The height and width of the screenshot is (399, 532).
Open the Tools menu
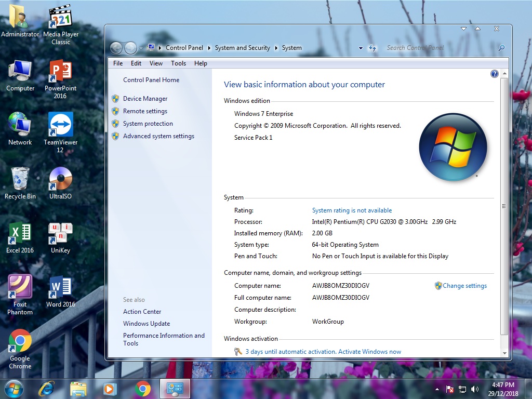tap(179, 63)
